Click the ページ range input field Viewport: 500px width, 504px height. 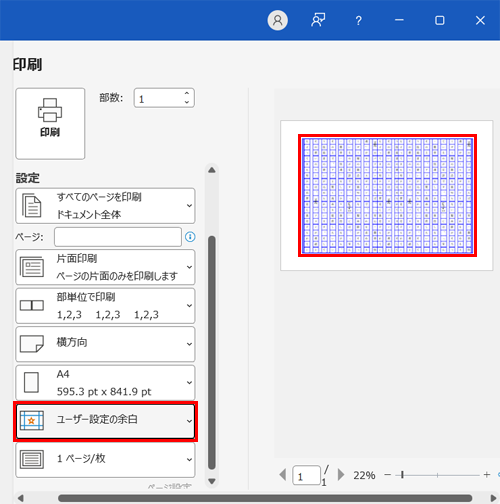pyautogui.click(x=118, y=237)
